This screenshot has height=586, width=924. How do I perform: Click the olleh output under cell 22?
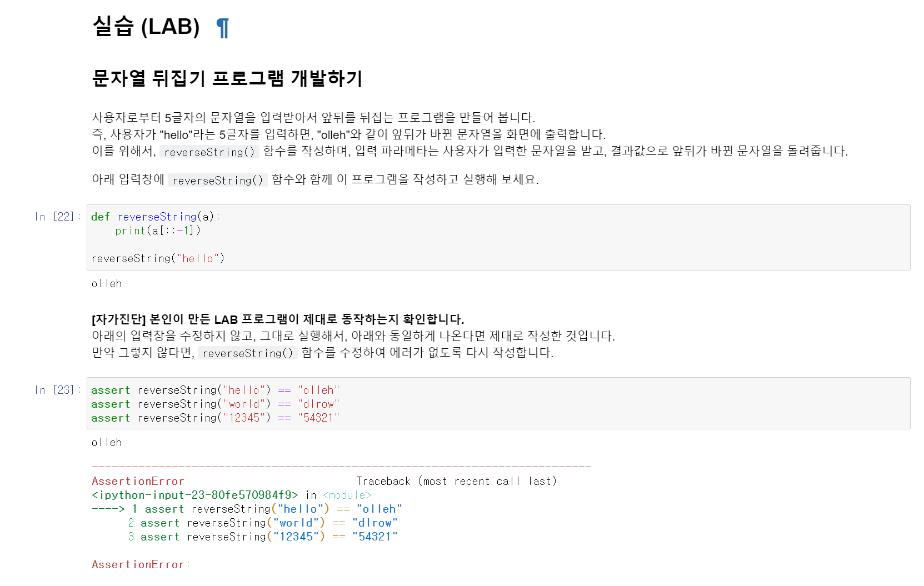coord(107,283)
